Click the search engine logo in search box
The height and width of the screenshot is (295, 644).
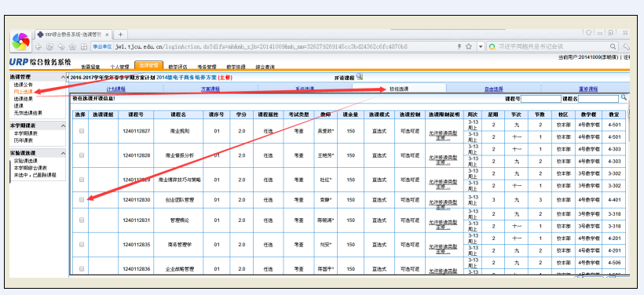(492, 47)
